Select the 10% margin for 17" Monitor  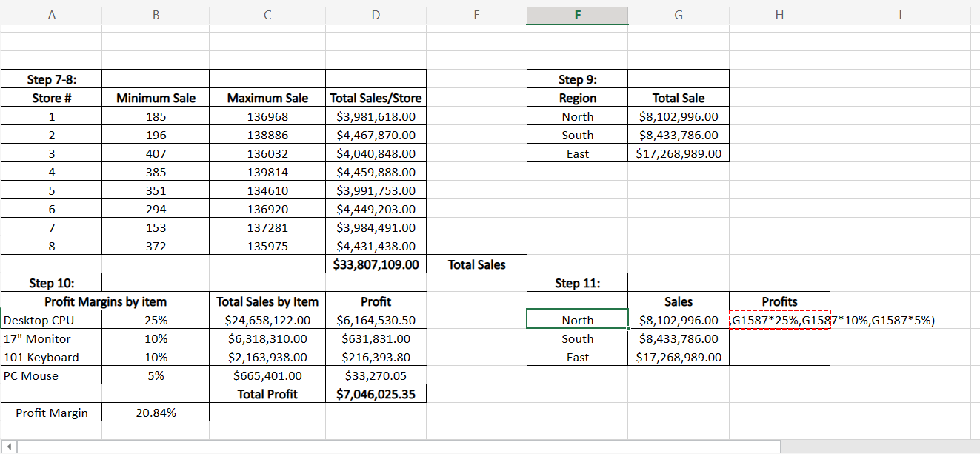[x=156, y=338]
